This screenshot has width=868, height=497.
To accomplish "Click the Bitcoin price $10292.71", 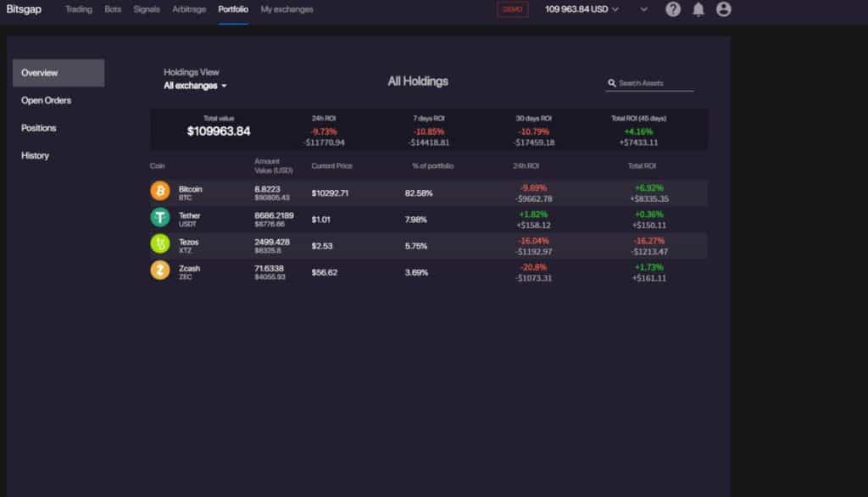I will [330, 193].
